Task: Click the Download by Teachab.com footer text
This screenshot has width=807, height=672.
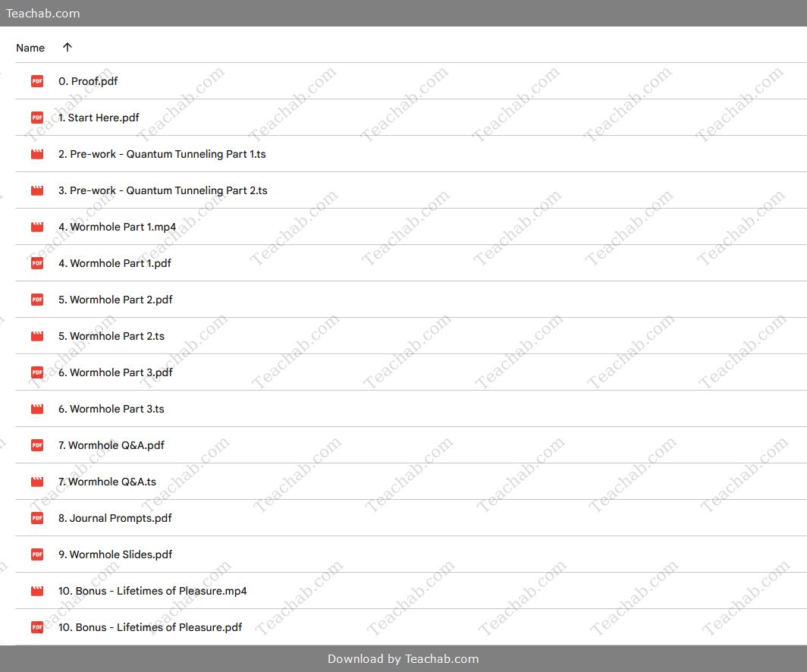Action: point(403,658)
